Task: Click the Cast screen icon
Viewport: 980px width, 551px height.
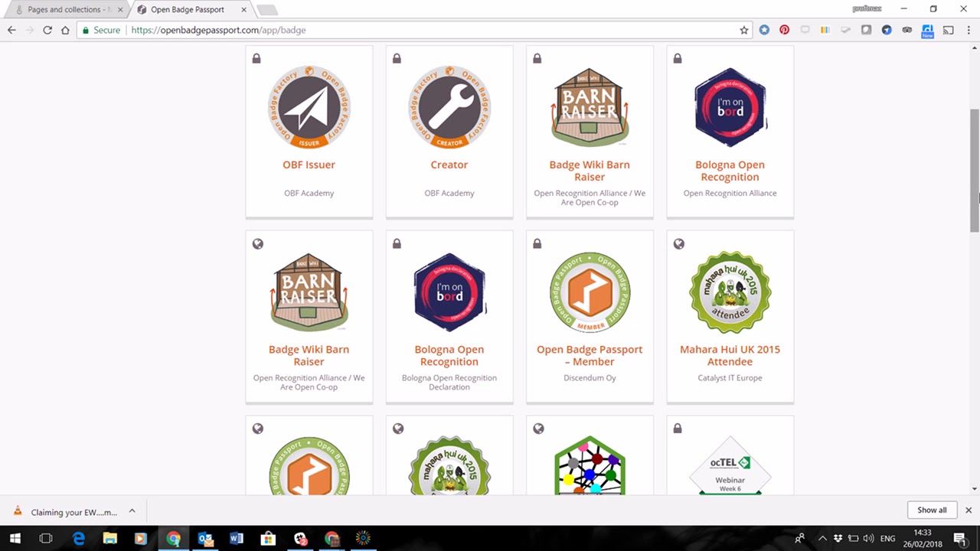Action: click(948, 30)
